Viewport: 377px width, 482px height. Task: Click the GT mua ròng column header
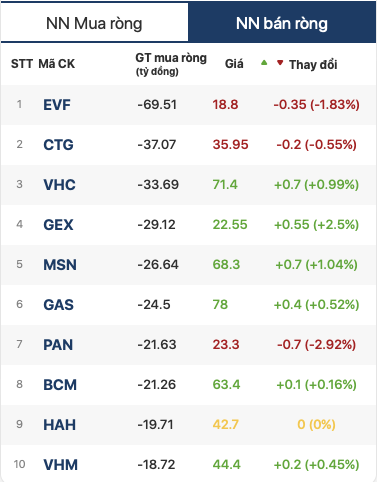(x=171, y=64)
